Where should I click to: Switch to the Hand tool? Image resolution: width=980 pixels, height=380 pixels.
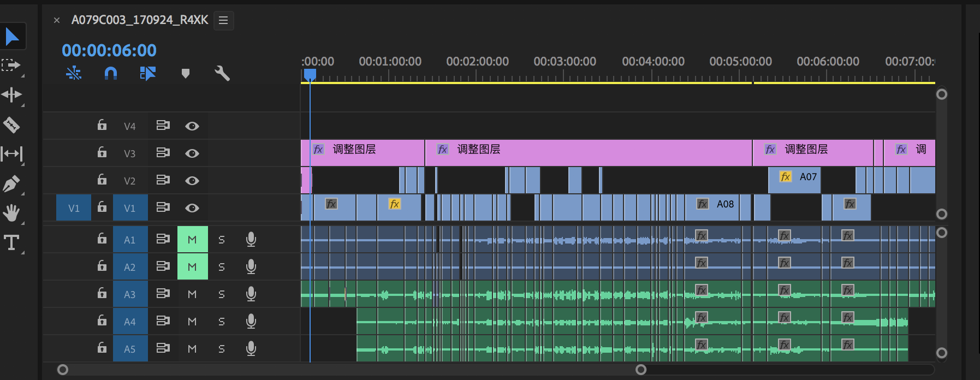11,212
